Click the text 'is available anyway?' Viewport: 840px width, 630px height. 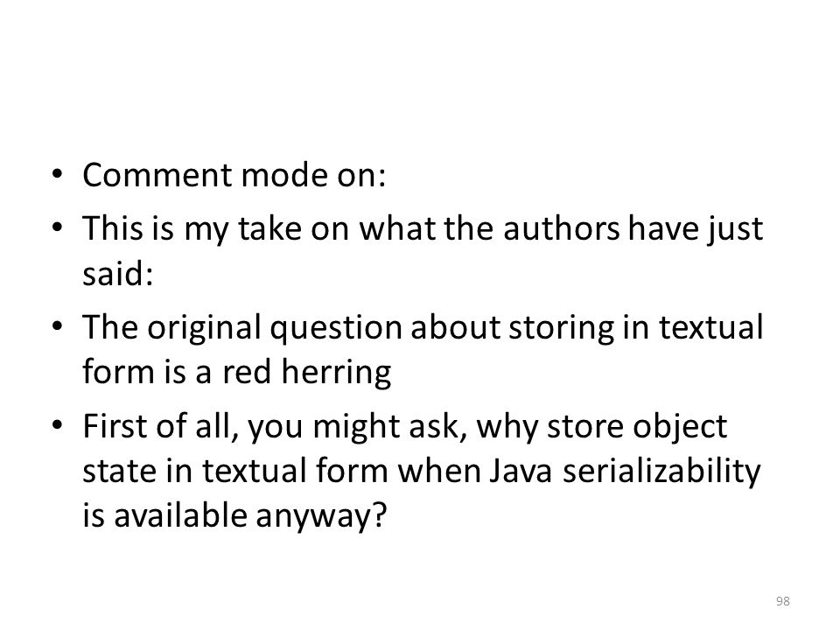[x=234, y=516]
